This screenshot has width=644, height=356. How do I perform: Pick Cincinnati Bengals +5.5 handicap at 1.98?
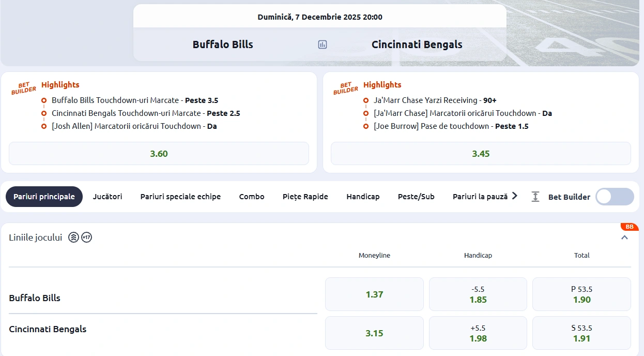coord(478,333)
